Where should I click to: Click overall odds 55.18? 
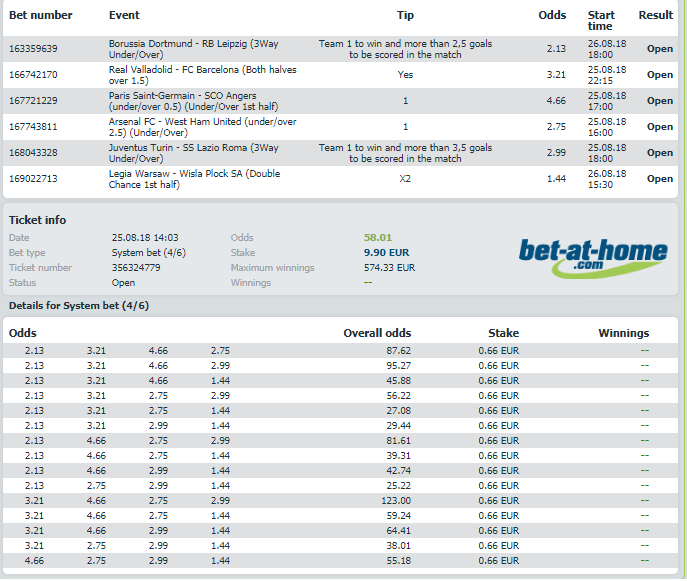(398, 560)
